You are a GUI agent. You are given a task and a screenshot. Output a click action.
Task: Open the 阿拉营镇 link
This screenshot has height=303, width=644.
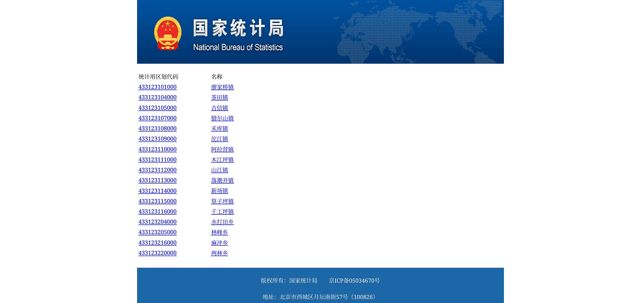222,149
